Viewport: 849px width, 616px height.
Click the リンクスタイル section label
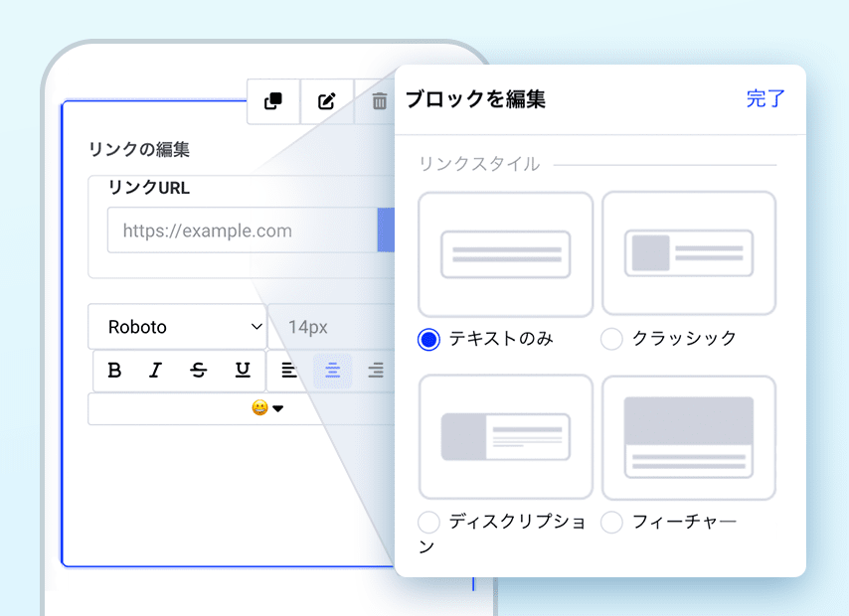[479, 164]
